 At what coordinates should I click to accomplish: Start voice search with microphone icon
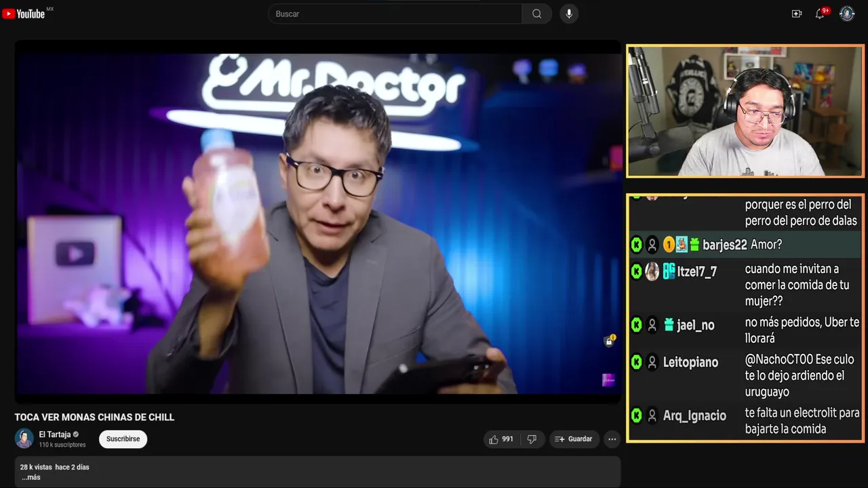[x=569, y=14]
